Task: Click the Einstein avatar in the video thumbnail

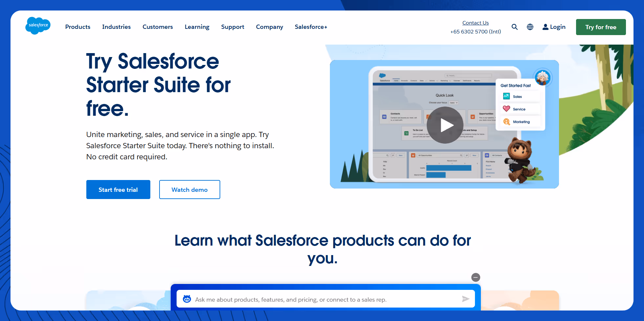Action: tap(542, 78)
